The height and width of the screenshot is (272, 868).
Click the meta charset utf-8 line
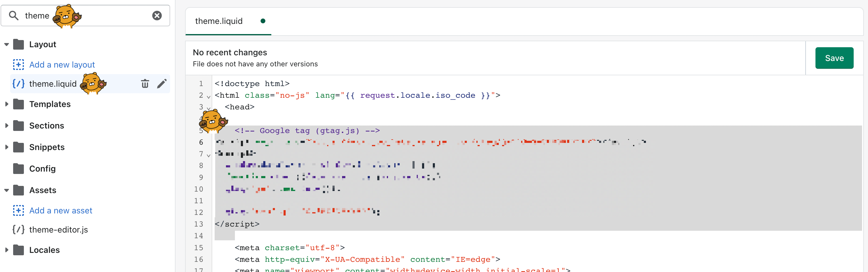tap(290, 248)
